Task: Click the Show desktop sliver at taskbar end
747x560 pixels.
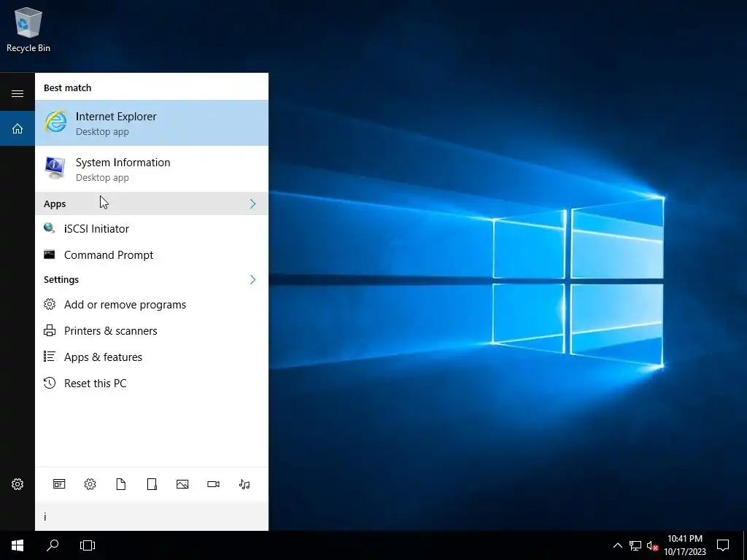Action: coord(745,545)
